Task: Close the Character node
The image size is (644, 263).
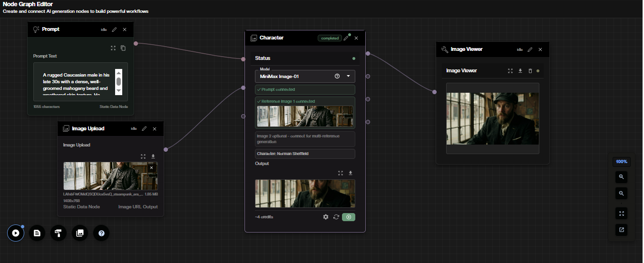Action: [x=356, y=38]
